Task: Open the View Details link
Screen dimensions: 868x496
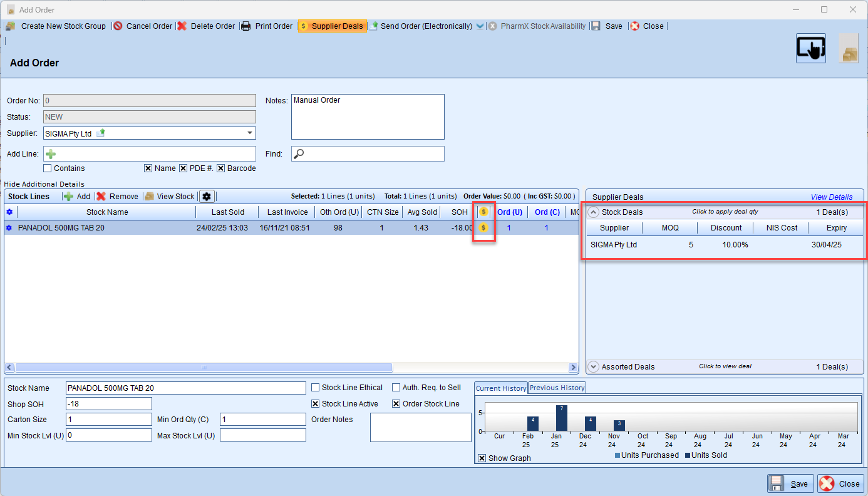Action: (831, 197)
